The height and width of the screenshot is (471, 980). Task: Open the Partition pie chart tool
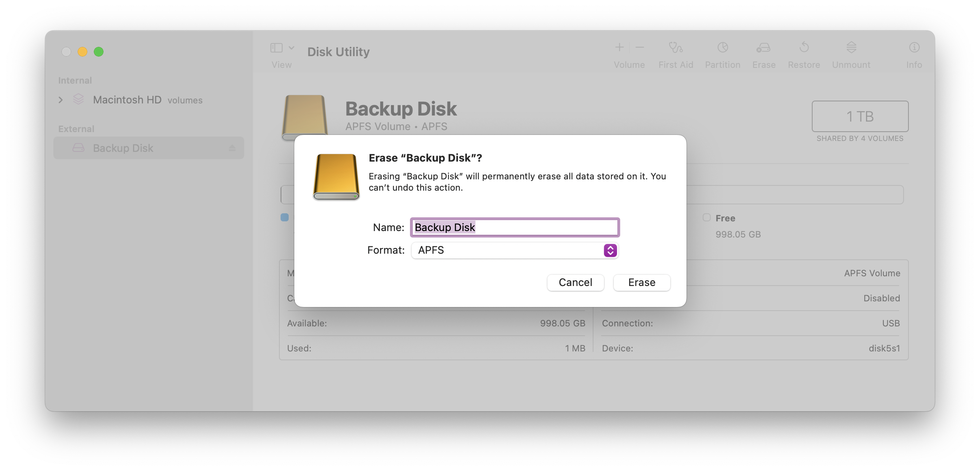pos(722,48)
